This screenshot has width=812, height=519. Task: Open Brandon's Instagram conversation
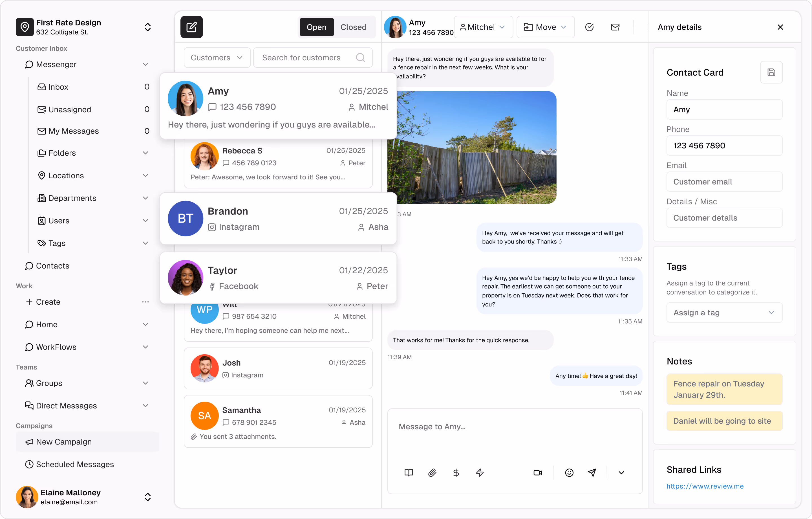click(x=278, y=218)
